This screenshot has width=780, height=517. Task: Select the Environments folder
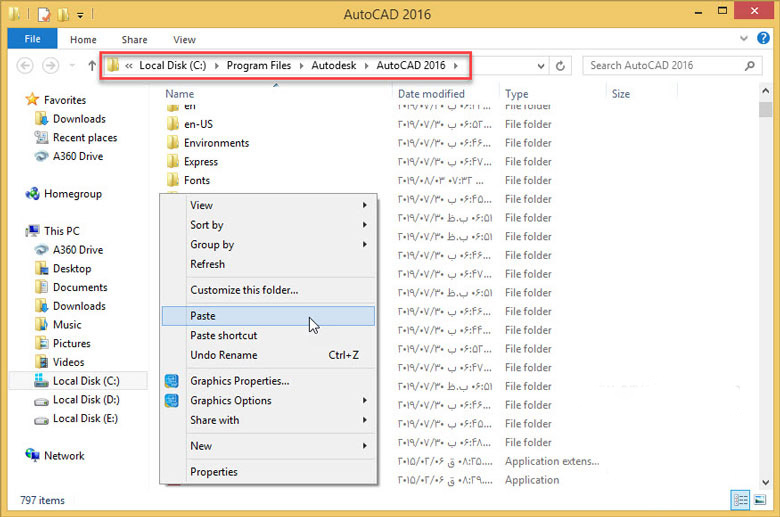coord(208,143)
